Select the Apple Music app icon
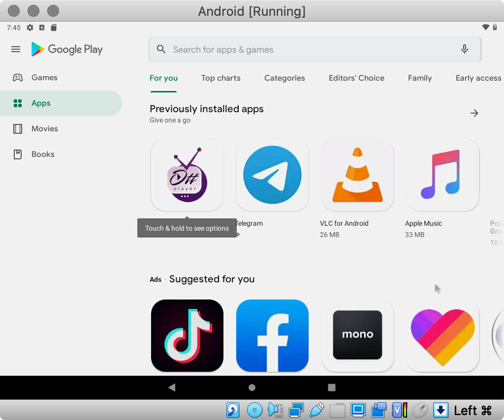 click(442, 175)
